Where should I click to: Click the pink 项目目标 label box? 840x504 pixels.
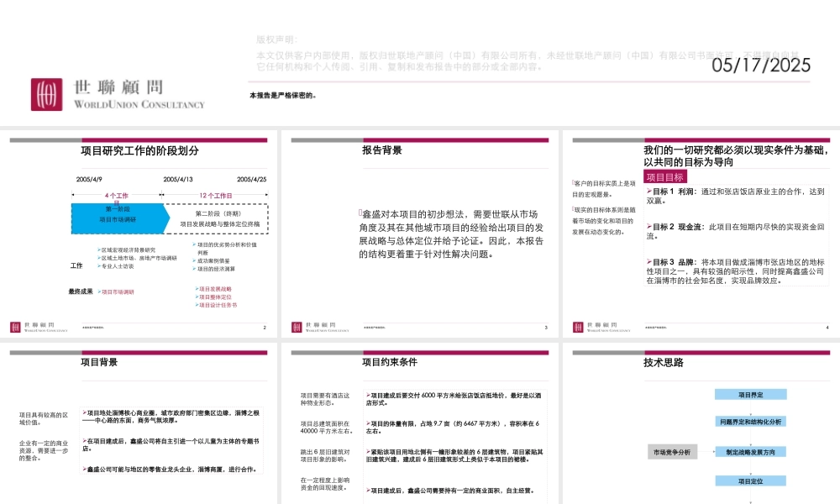coord(664,177)
